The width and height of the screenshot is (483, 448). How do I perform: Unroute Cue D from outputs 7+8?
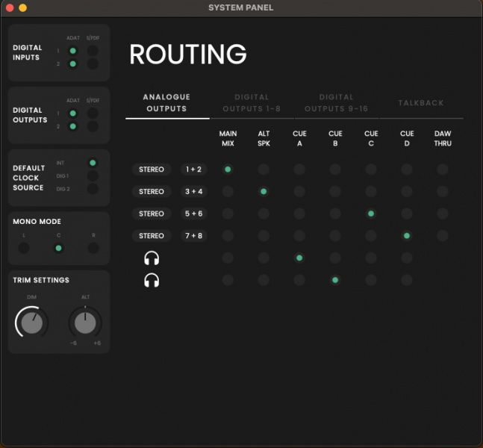(407, 236)
